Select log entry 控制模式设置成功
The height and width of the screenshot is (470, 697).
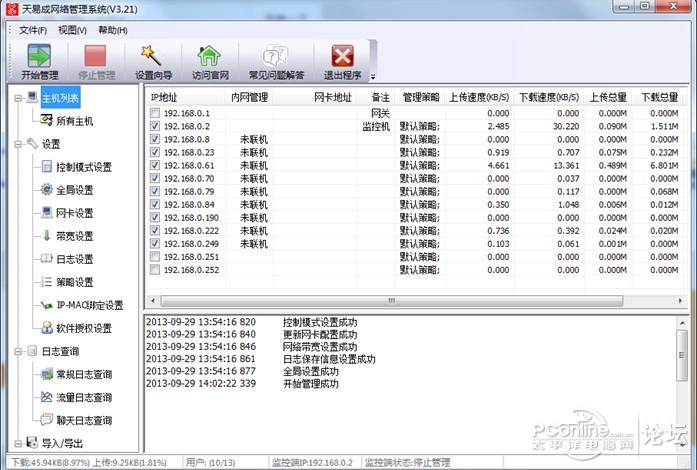pyautogui.click(x=320, y=322)
